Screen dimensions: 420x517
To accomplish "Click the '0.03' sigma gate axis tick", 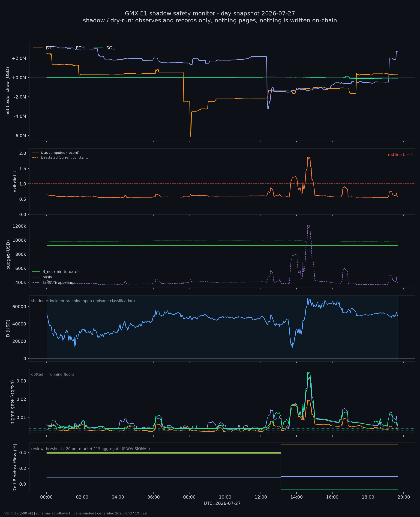I will click(x=21, y=381).
